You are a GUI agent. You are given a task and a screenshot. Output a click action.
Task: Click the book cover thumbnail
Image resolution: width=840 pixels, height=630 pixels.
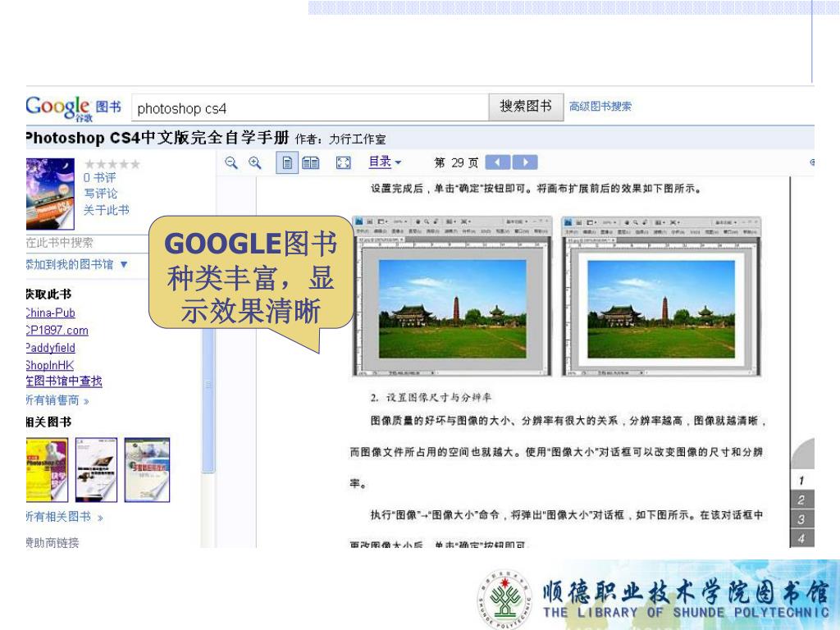pos(50,194)
